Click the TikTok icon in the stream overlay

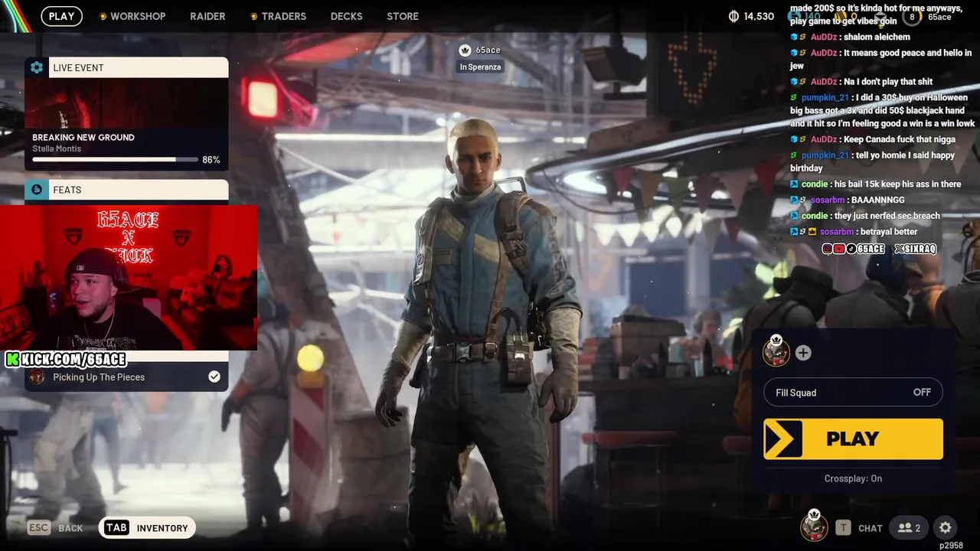pos(851,249)
